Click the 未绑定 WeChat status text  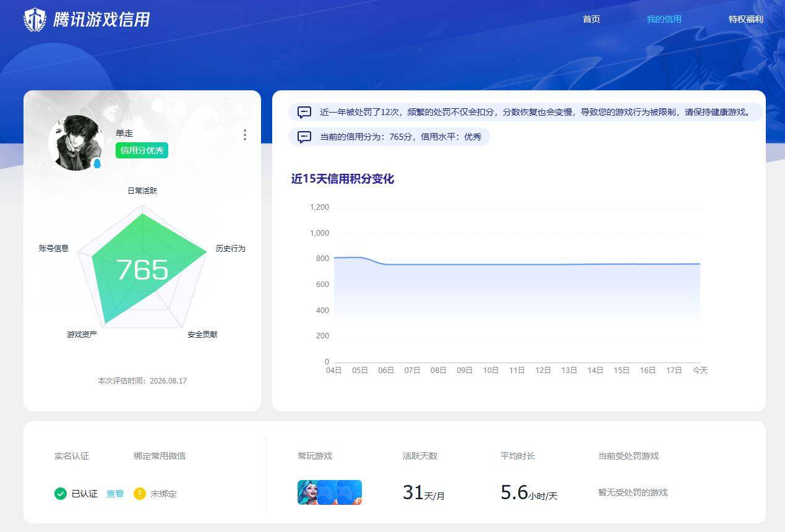[164, 494]
